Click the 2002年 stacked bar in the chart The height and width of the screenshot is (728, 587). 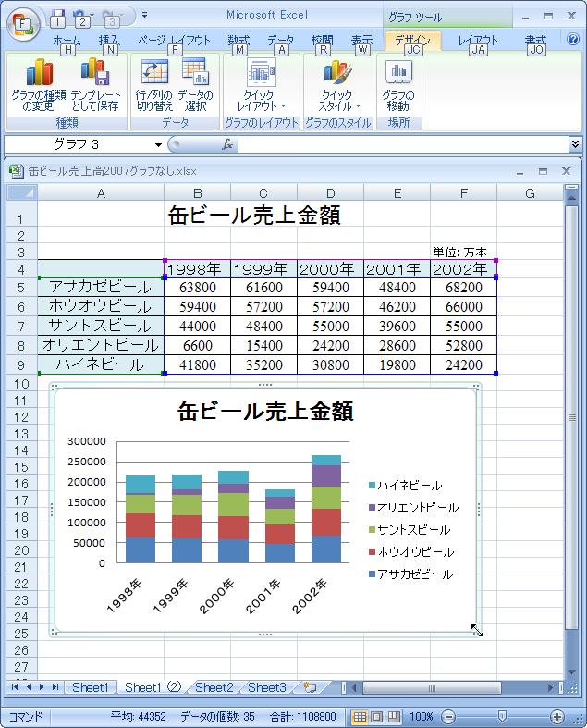(x=326, y=509)
